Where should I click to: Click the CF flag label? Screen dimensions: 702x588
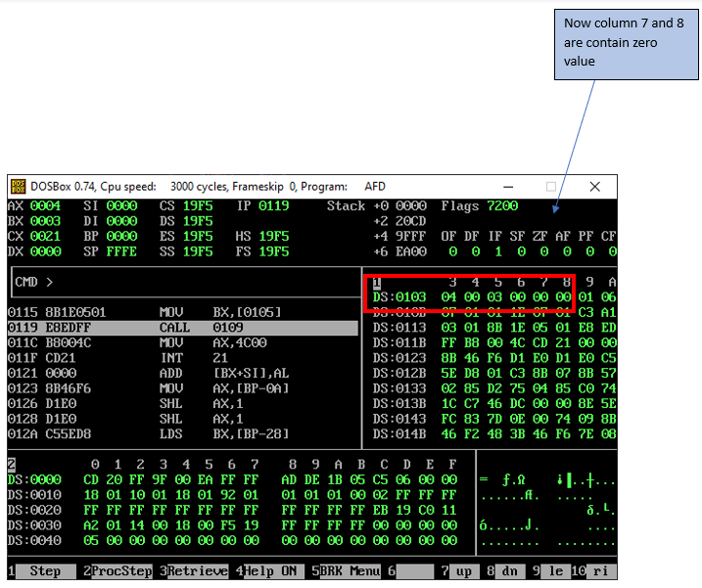pos(609,237)
